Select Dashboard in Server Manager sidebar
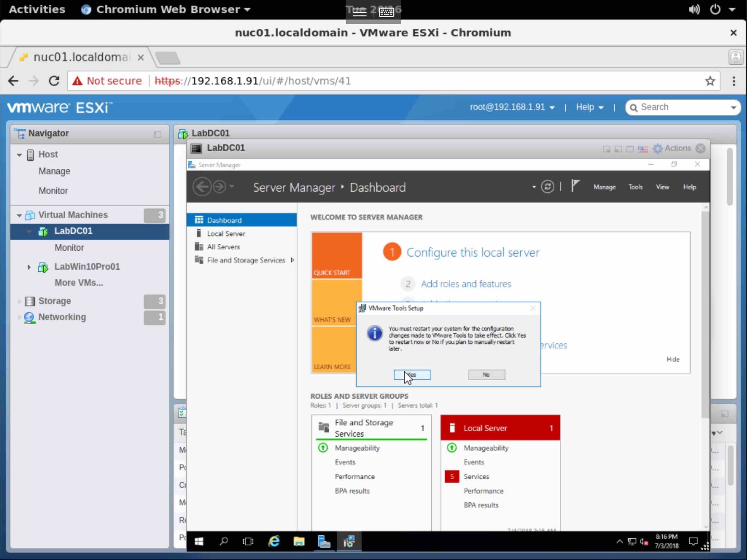This screenshot has height=560, width=747. (x=242, y=220)
